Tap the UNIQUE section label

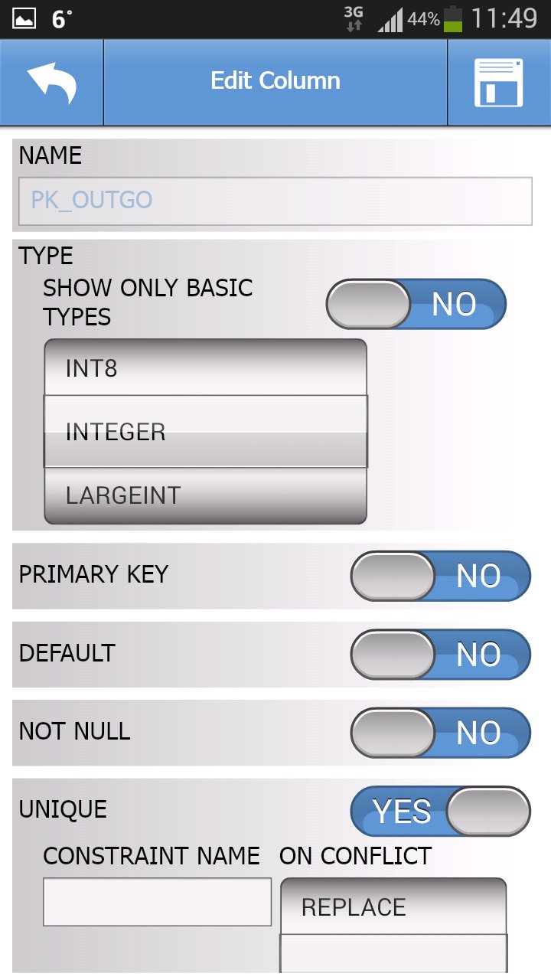[63, 809]
